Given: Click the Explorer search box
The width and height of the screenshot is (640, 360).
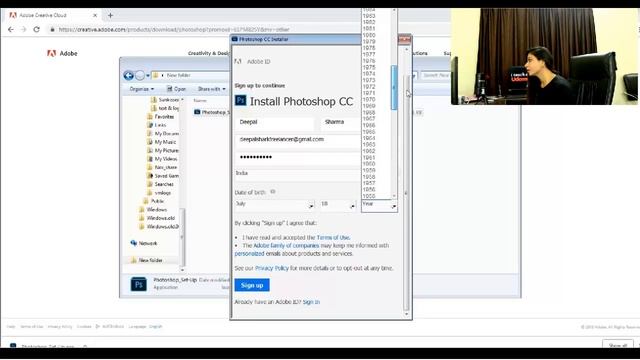Looking at the screenshot, I should point(436,76).
